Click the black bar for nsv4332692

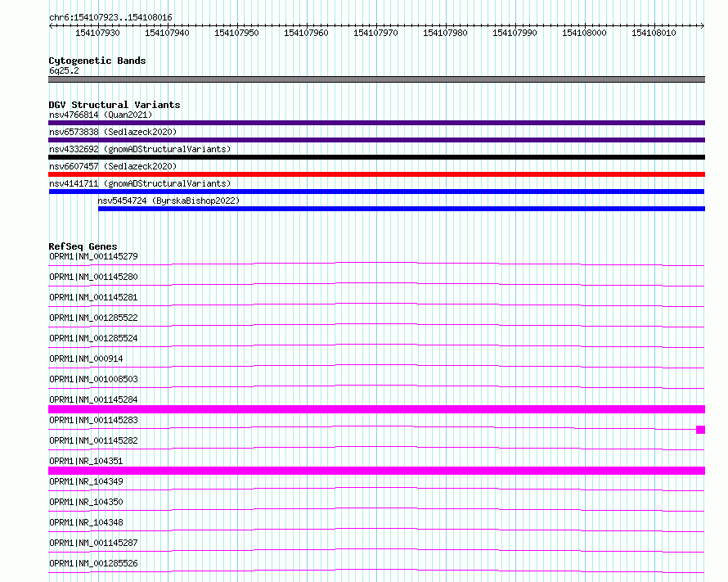tap(376, 157)
